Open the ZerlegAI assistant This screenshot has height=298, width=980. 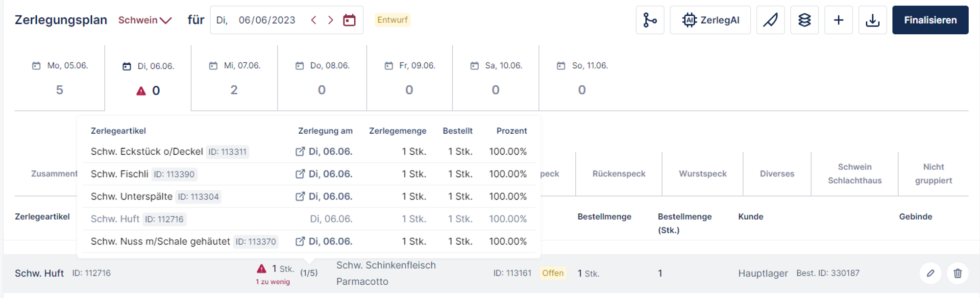pyautogui.click(x=710, y=20)
